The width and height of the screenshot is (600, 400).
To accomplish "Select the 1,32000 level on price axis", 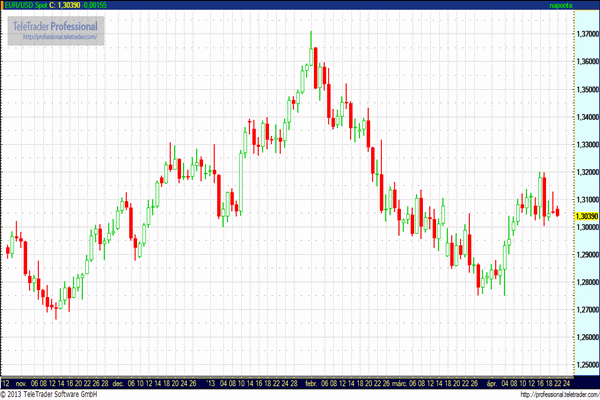I will (586, 172).
